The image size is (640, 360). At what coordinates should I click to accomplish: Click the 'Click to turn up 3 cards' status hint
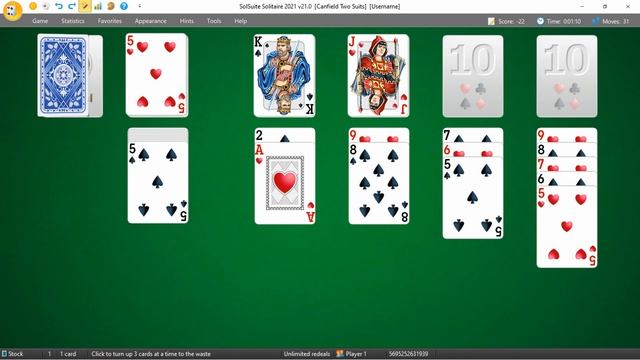coord(151,354)
